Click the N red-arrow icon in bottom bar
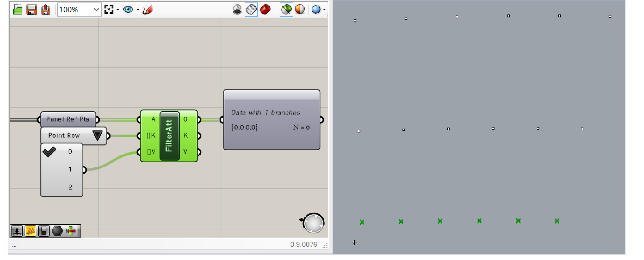This screenshot has width=644, height=260. pyautogui.click(x=71, y=231)
